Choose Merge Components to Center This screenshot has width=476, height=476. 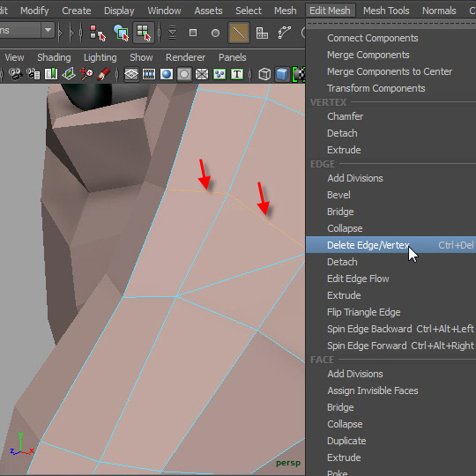391,71
